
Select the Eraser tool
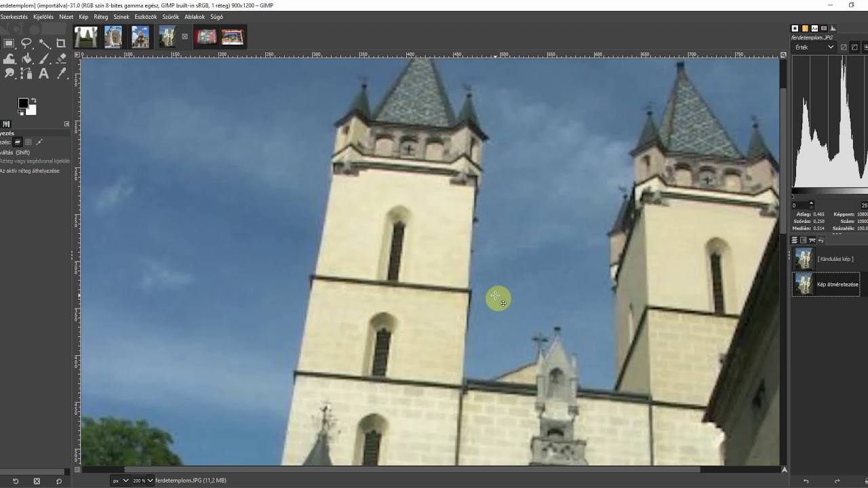click(61, 59)
